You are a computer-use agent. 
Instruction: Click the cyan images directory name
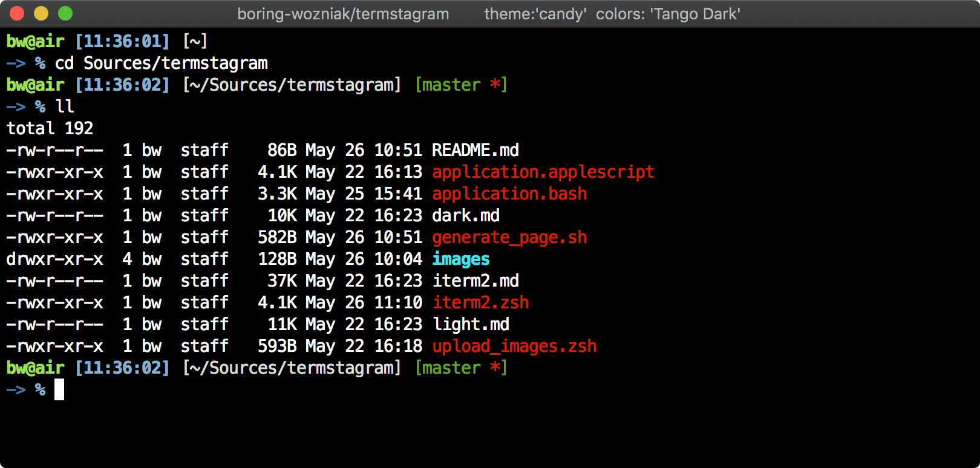(x=460, y=259)
